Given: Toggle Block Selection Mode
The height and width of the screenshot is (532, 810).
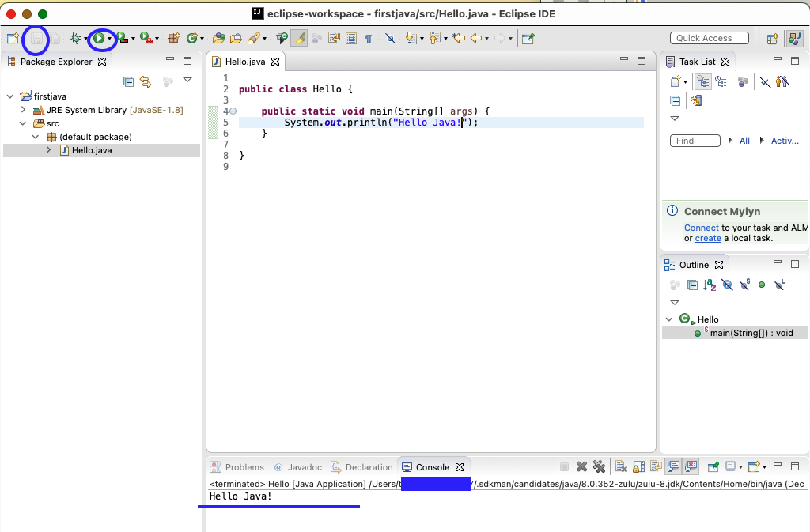Looking at the screenshot, I should (351, 38).
